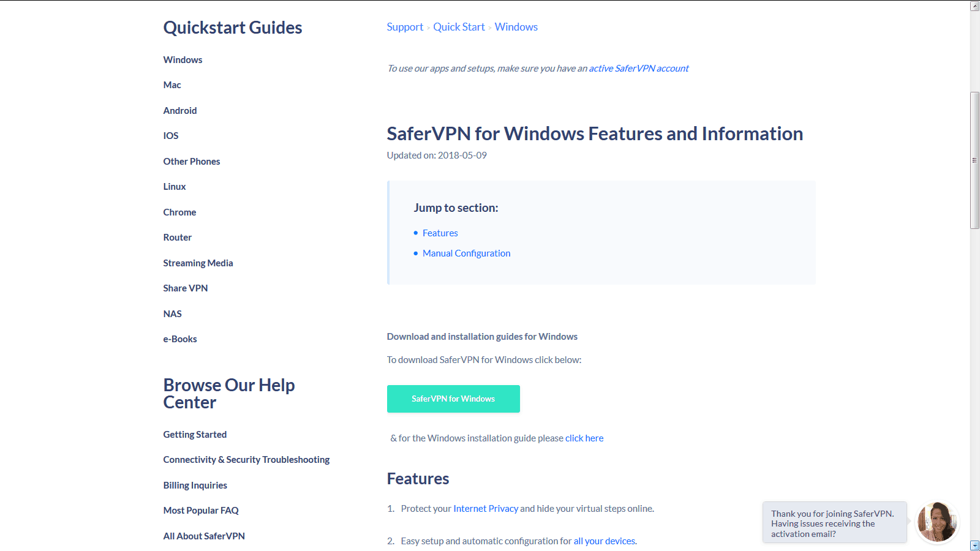Open Connectivity & Security Troubleshooting topic

point(246,460)
